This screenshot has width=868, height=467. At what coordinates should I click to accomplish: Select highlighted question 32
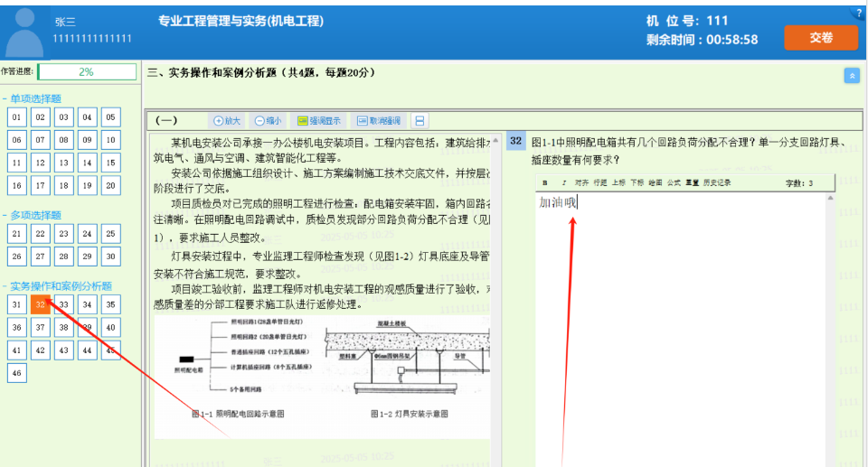point(41,305)
